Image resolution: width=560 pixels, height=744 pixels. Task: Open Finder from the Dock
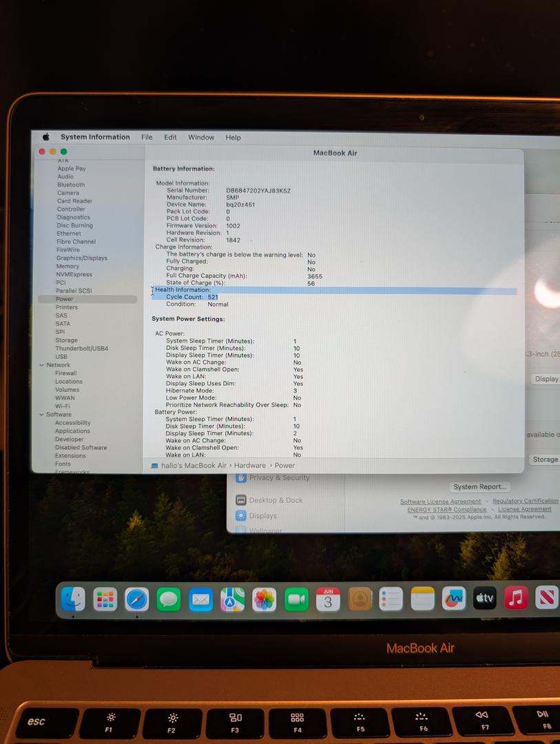(x=73, y=599)
